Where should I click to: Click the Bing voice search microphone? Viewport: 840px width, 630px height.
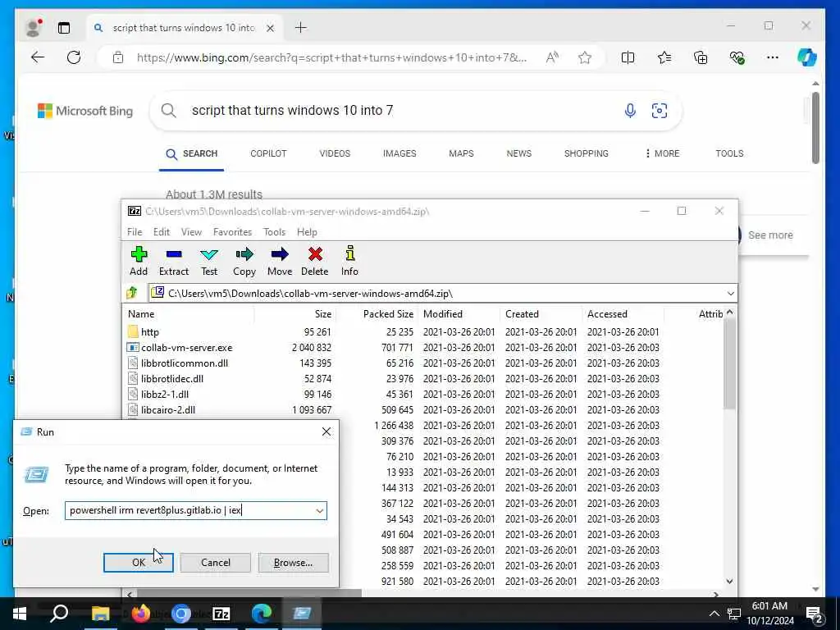(x=631, y=111)
